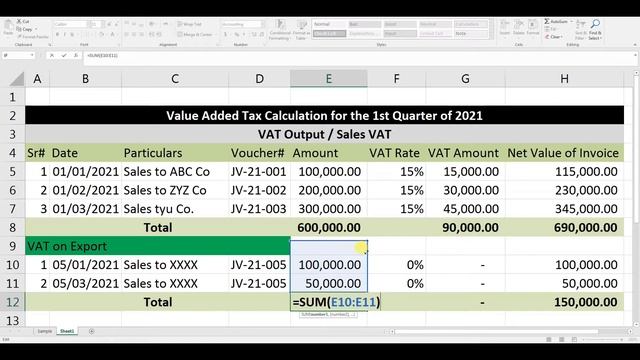Viewport: 640px width, 360px height.
Task: Toggle Wrap Text
Action: (x=189, y=24)
